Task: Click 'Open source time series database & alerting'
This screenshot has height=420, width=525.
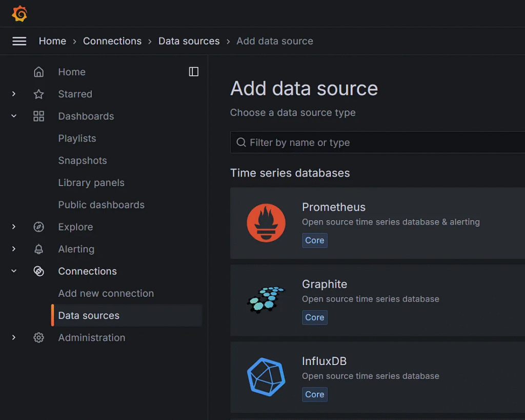Action: coord(391,222)
